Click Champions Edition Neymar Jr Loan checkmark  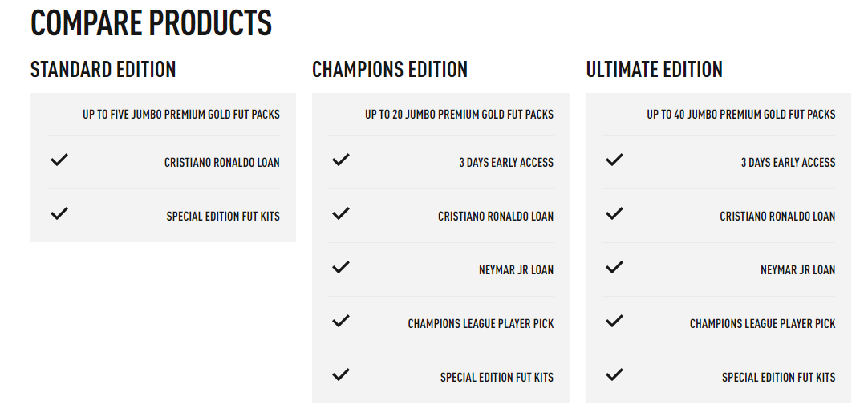tap(341, 267)
